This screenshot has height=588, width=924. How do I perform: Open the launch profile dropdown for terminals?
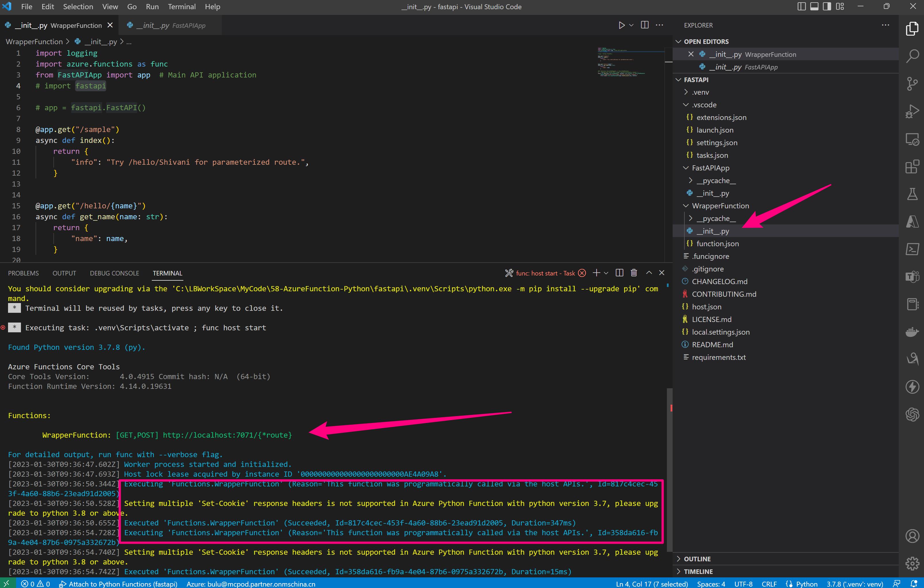tap(606, 273)
